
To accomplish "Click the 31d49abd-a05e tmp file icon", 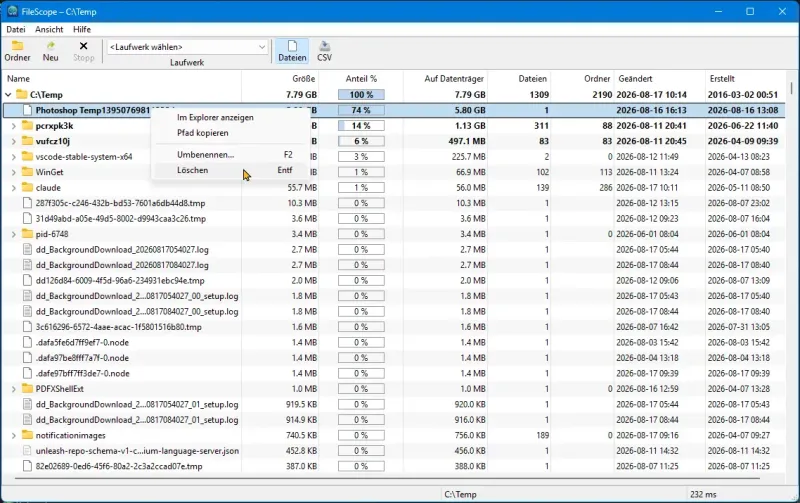I will pyautogui.click(x=27, y=218).
